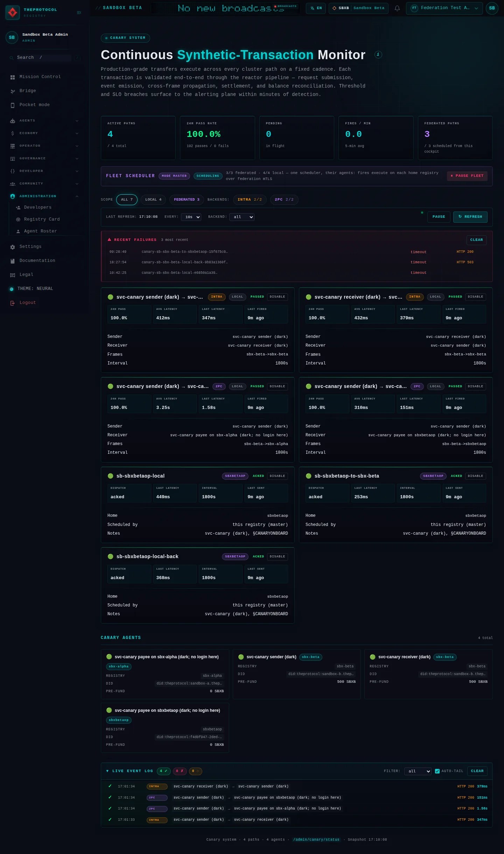
Task: Pause the auto-refresh polling
Action: pyautogui.click(x=439, y=217)
